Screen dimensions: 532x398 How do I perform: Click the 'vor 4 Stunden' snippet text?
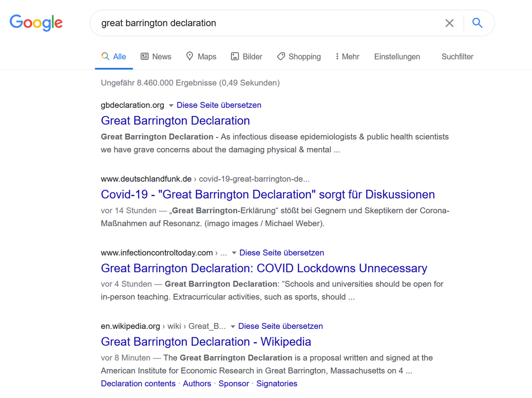pyautogui.click(x=126, y=284)
